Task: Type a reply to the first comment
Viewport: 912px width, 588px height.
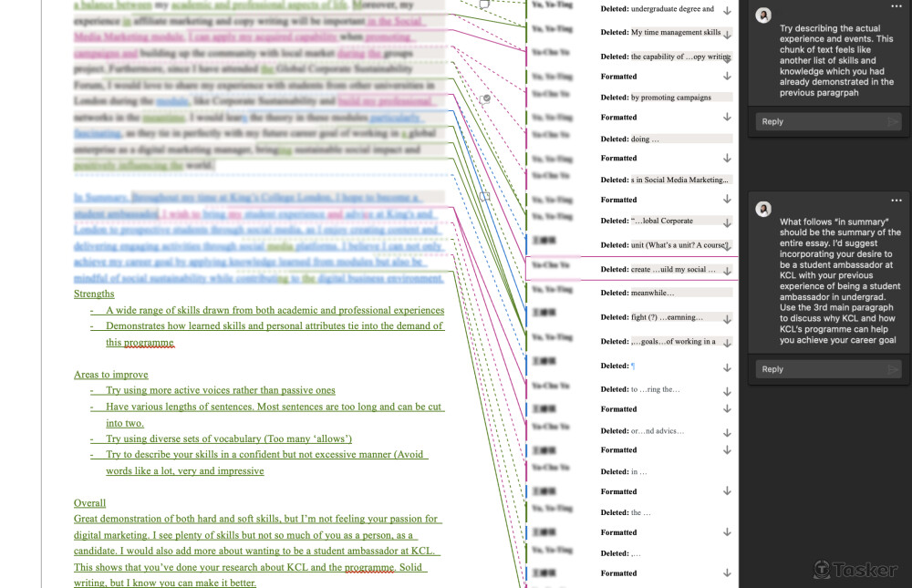Action: tap(818, 121)
